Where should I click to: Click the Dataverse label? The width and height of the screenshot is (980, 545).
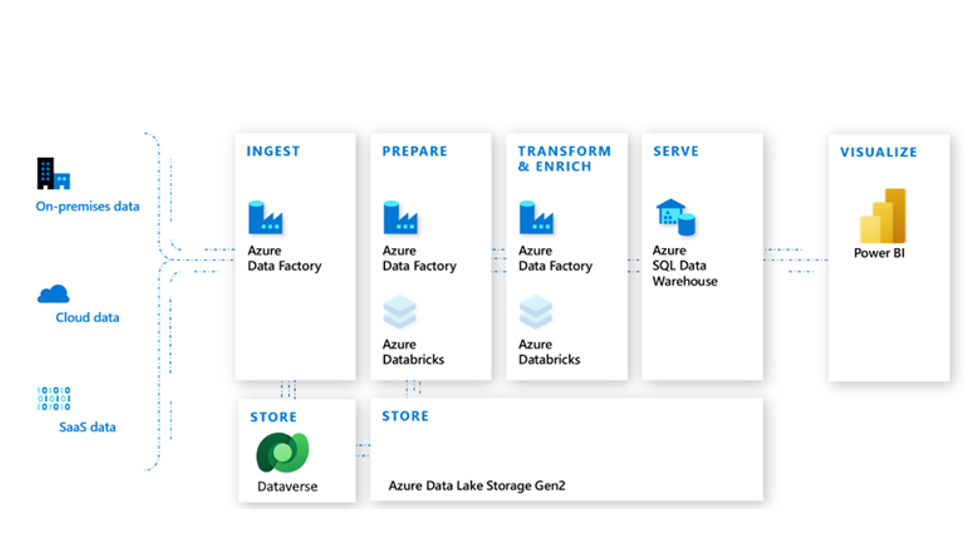(287, 487)
